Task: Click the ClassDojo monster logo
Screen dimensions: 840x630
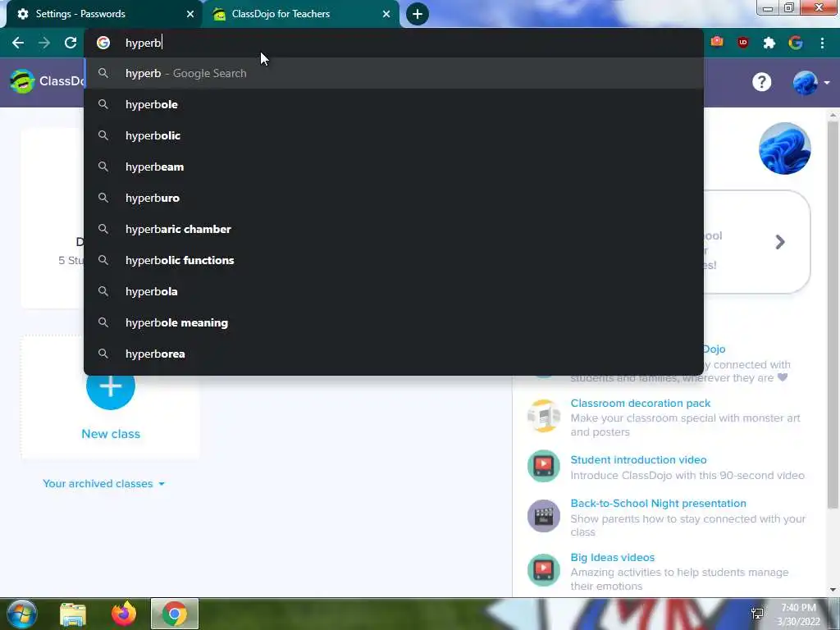Action: pyautogui.click(x=22, y=81)
